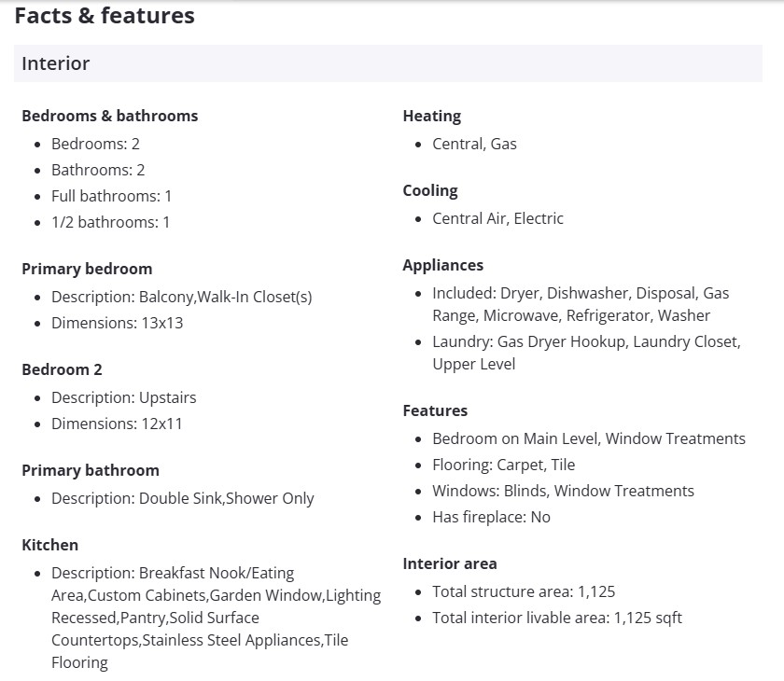784x681 pixels.
Task: Click the Central Air, Electric item
Action: point(497,218)
